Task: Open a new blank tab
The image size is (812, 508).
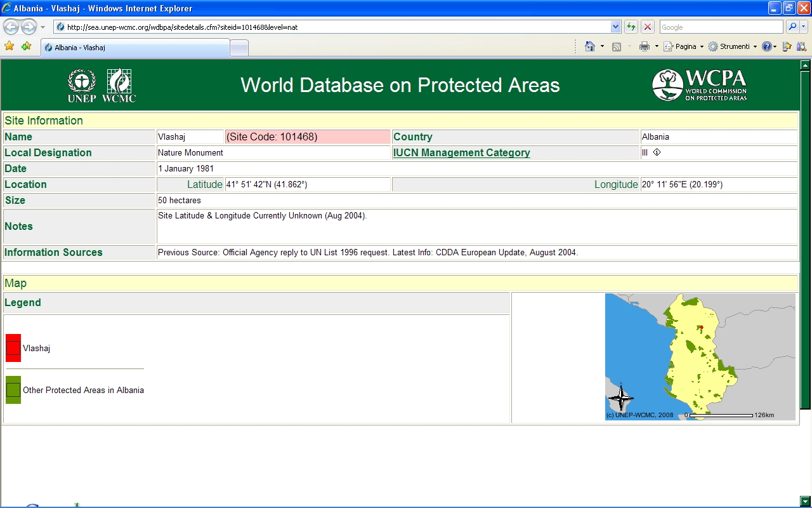Action: [x=239, y=48]
